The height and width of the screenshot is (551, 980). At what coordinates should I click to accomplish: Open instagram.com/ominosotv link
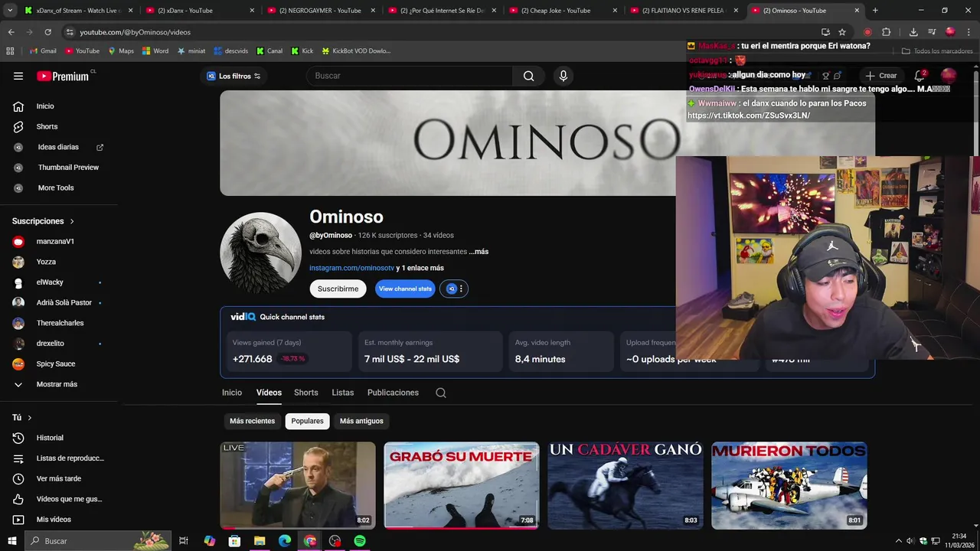tap(351, 268)
